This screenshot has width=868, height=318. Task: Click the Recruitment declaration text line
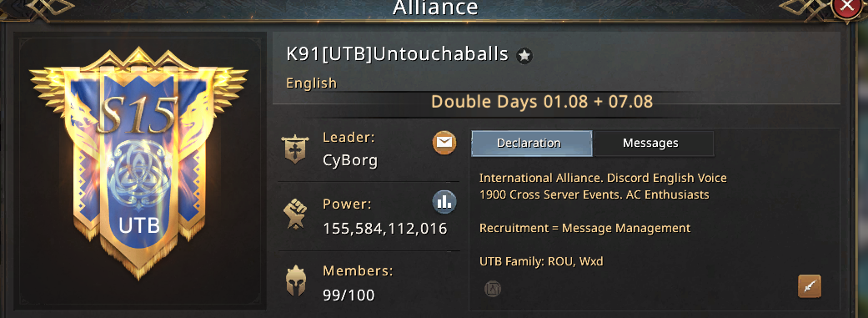585,228
